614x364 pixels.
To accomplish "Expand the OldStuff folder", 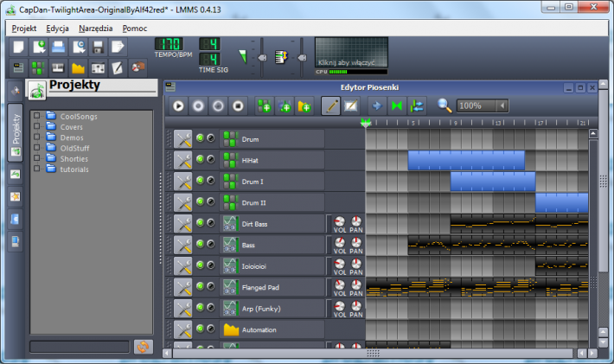I will [37, 147].
